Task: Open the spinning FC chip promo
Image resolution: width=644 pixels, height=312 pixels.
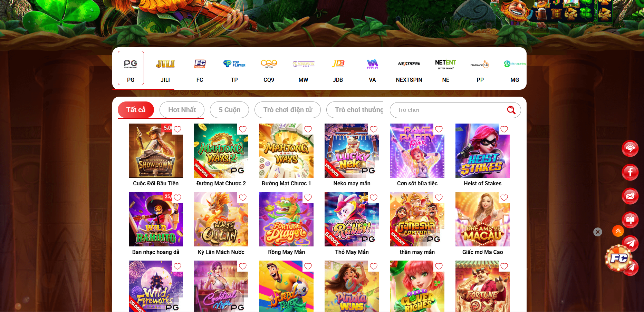Action: (619, 258)
